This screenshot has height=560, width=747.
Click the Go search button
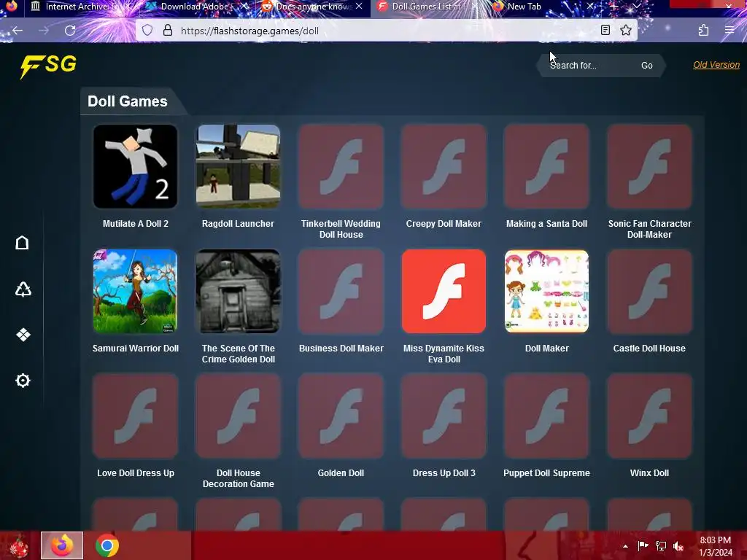(x=646, y=65)
